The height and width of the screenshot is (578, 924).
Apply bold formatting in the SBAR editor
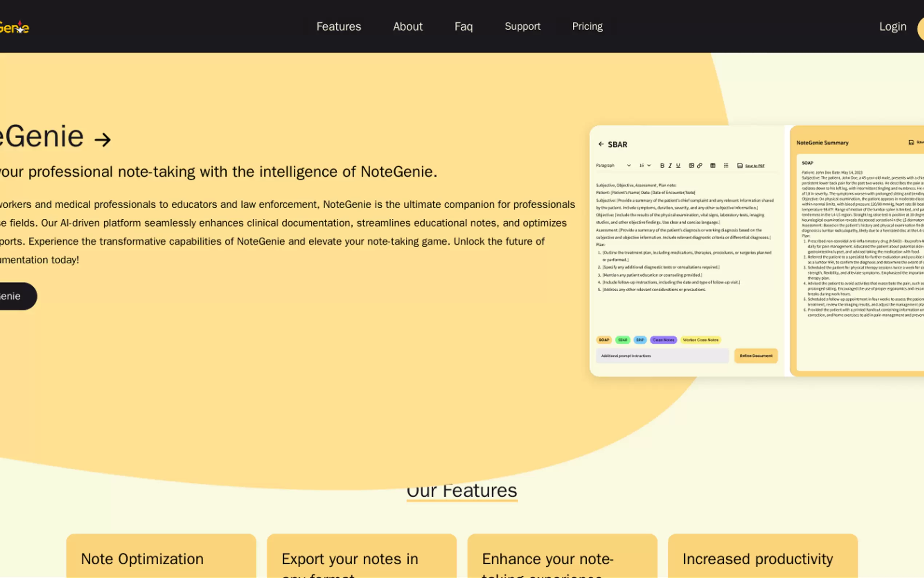tap(662, 166)
